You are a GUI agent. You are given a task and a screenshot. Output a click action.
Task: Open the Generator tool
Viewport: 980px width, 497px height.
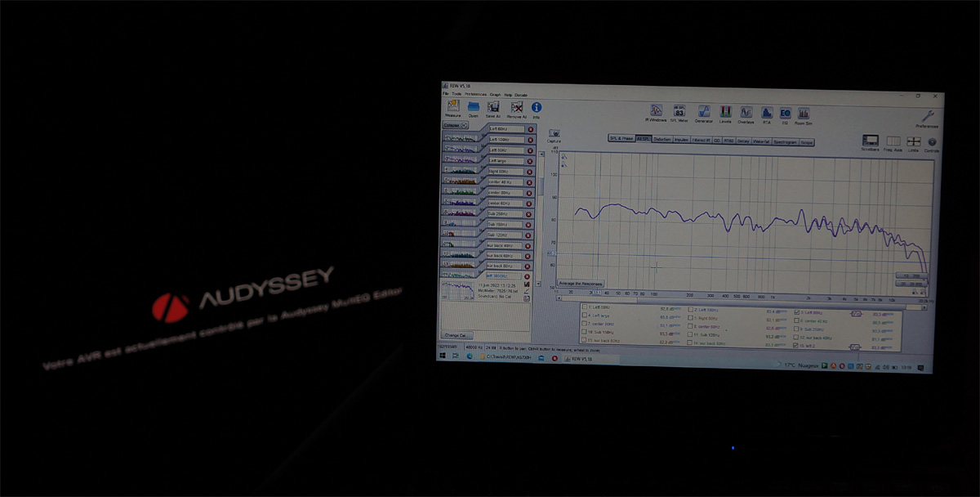704,111
